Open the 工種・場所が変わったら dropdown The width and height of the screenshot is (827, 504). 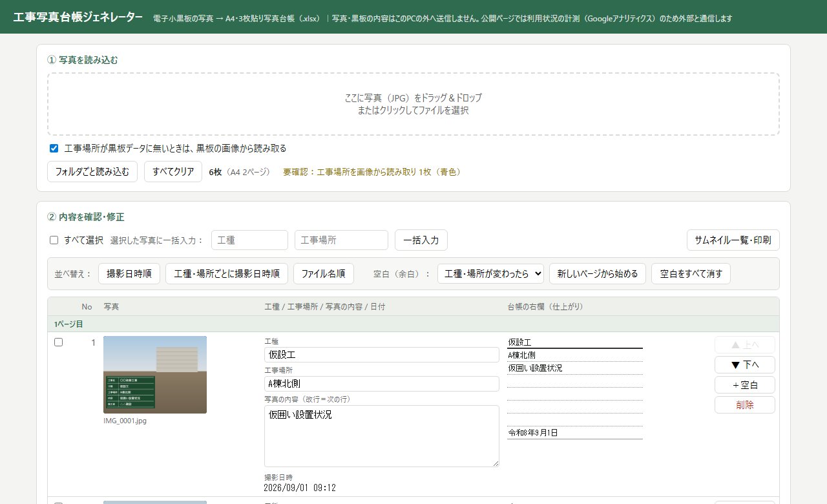point(490,273)
